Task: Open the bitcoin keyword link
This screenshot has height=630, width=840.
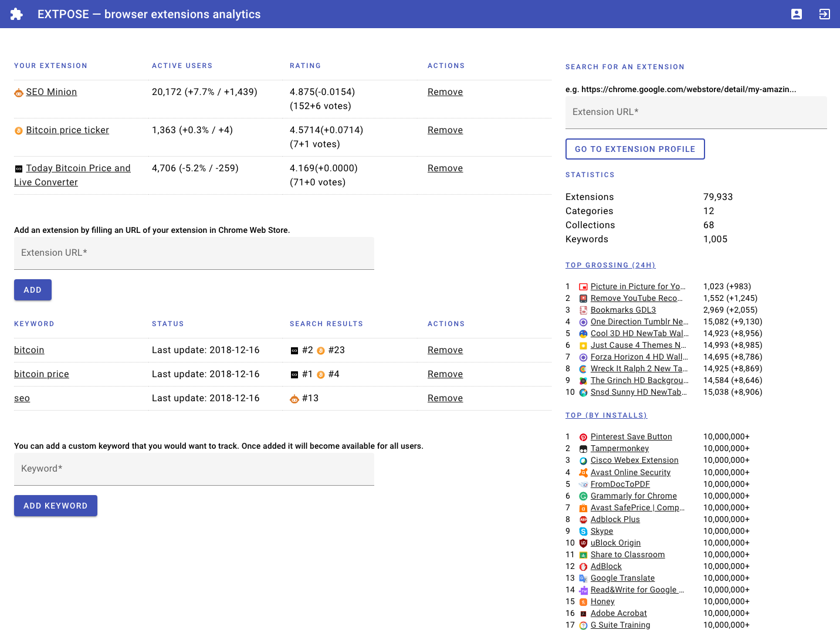Action: tap(29, 350)
